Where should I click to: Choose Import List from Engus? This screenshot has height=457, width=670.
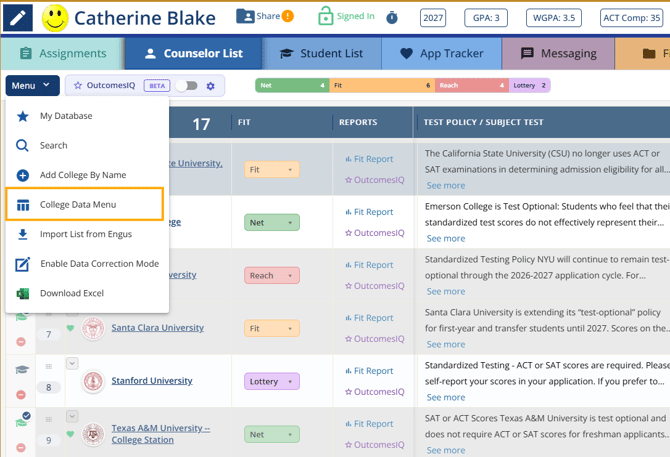point(85,234)
